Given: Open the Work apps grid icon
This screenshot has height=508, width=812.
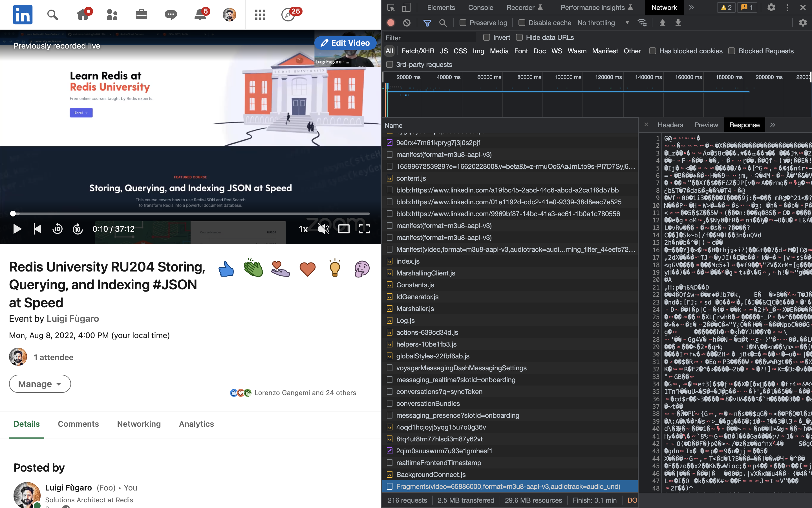Looking at the screenshot, I should (x=260, y=14).
